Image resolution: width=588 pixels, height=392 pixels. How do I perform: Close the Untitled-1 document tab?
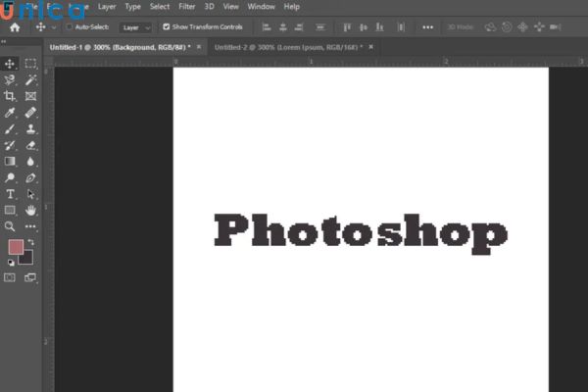200,46
